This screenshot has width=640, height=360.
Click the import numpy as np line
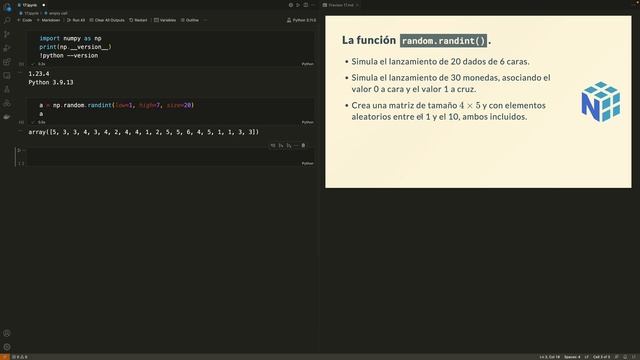click(70, 38)
